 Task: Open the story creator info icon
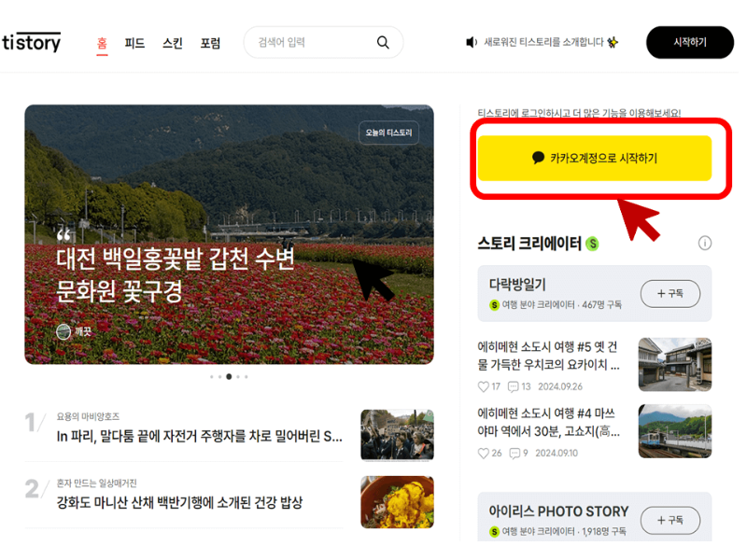point(705,243)
